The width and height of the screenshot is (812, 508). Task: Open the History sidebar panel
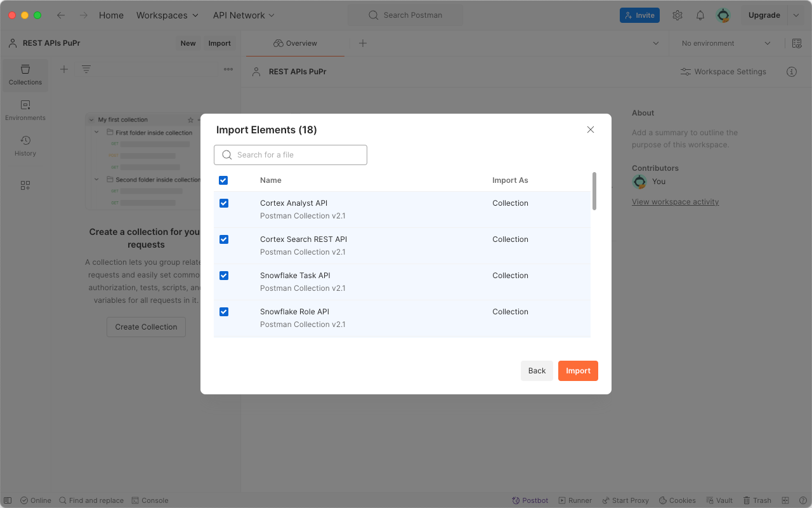pos(25,145)
